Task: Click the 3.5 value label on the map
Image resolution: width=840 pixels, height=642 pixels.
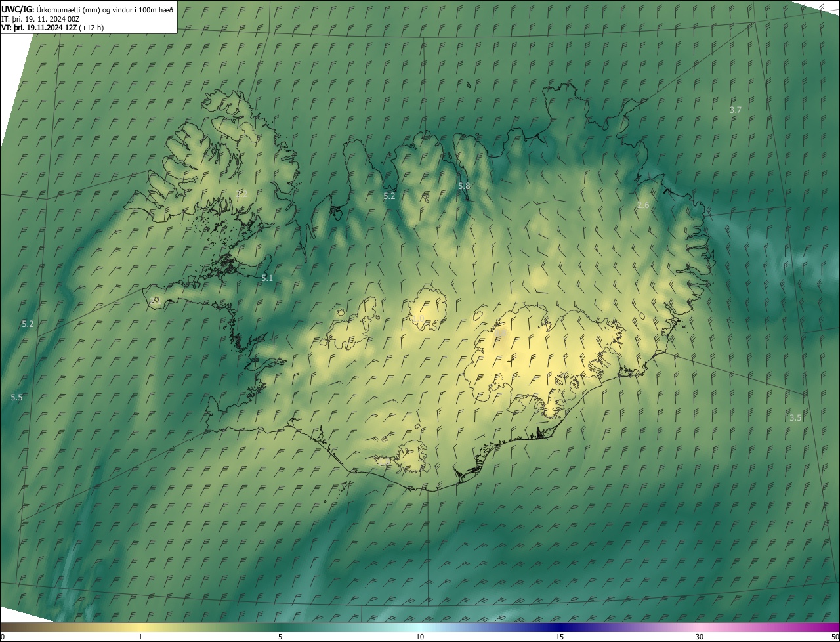Action: 795,417
